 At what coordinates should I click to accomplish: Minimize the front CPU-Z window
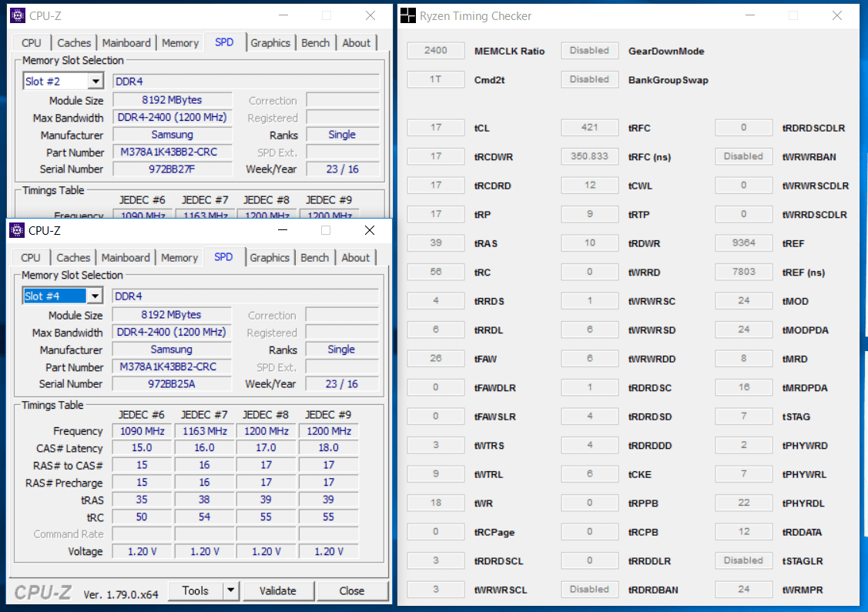point(283,230)
